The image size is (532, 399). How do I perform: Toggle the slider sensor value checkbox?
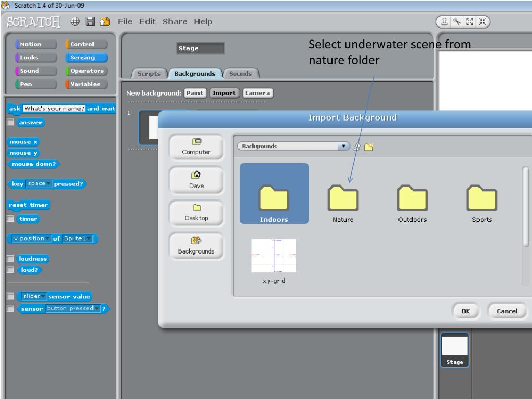pyautogui.click(x=10, y=296)
